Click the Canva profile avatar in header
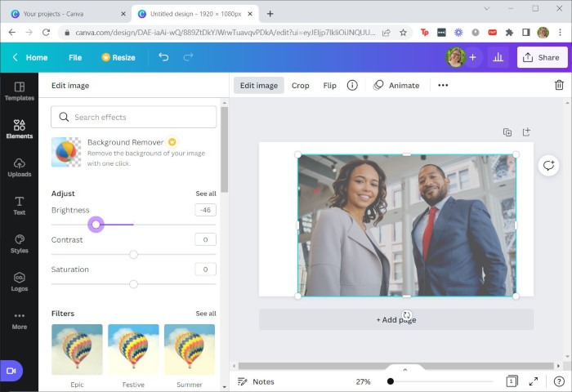Screen dimensions: 572x392 coord(456,57)
